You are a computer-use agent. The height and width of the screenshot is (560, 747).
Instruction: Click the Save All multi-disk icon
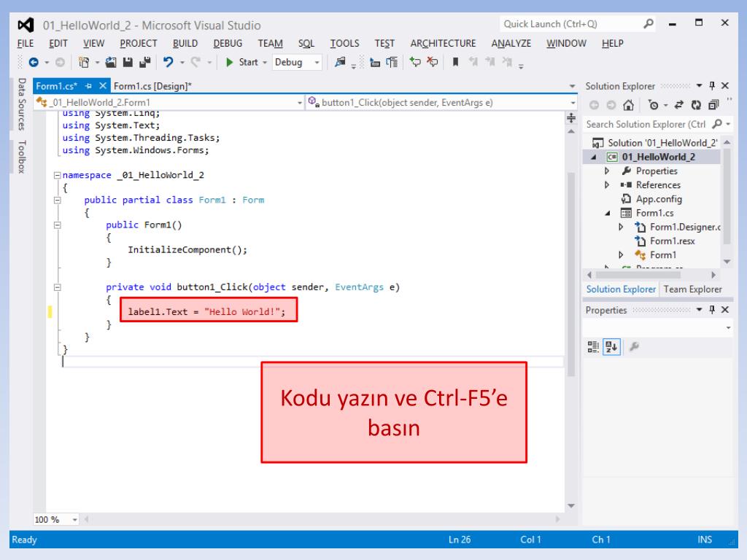144,63
